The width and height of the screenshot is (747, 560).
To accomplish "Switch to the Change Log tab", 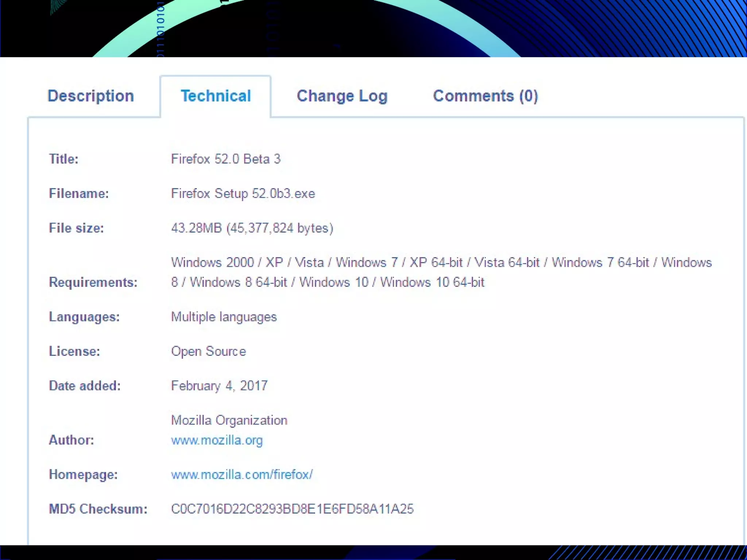I will tap(342, 96).
